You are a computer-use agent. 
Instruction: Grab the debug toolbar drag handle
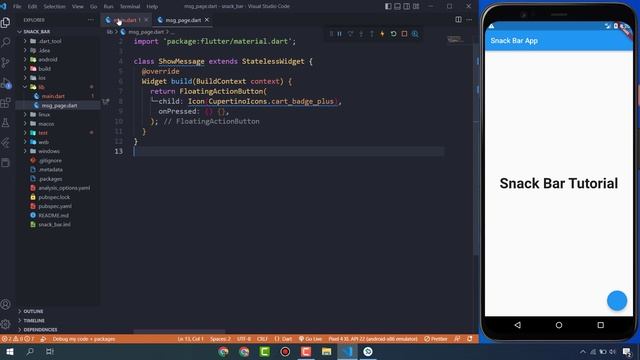[331, 34]
